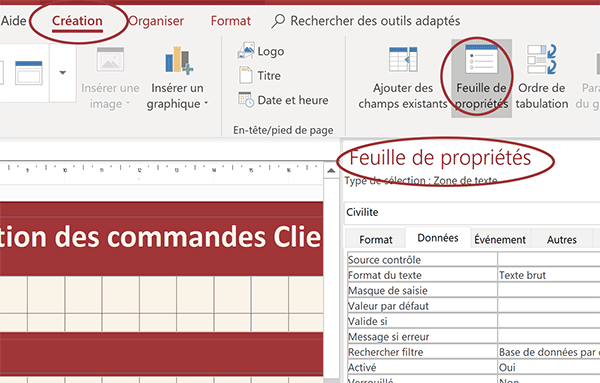The width and height of the screenshot is (600, 383).
Task: Click the Source contrôle value field
Action: click(549, 260)
